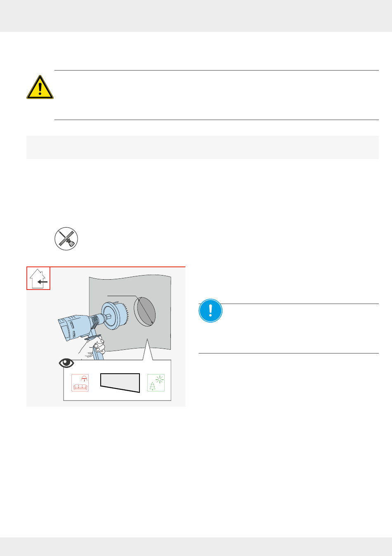Viewport: 392px width, 556px height.
Task: Click the hand gripping the drill handle
Action: (92, 347)
